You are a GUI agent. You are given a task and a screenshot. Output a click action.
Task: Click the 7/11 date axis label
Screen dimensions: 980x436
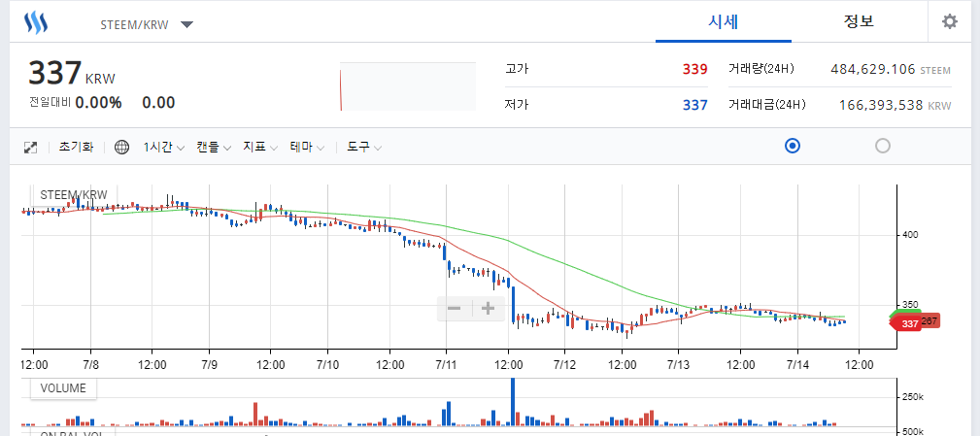coord(446,363)
